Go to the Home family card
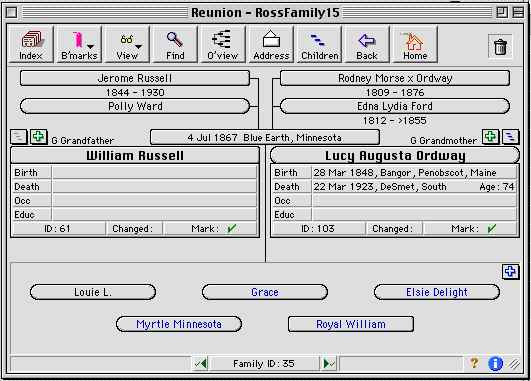This screenshot has height=381, width=531. click(x=415, y=45)
